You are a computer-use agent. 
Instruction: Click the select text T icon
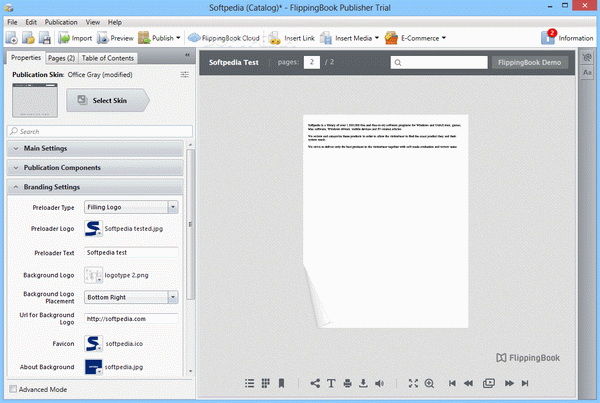331,383
